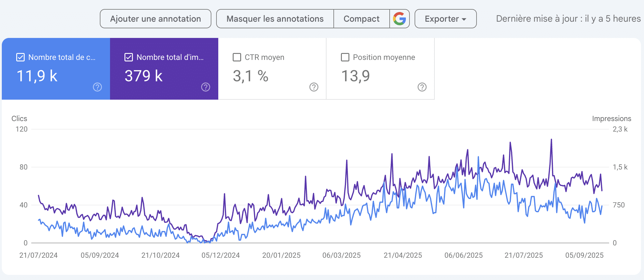This screenshot has height=280, width=644.
Task: Click the Exporter dropdown arrow
Action: pyautogui.click(x=464, y=19)
